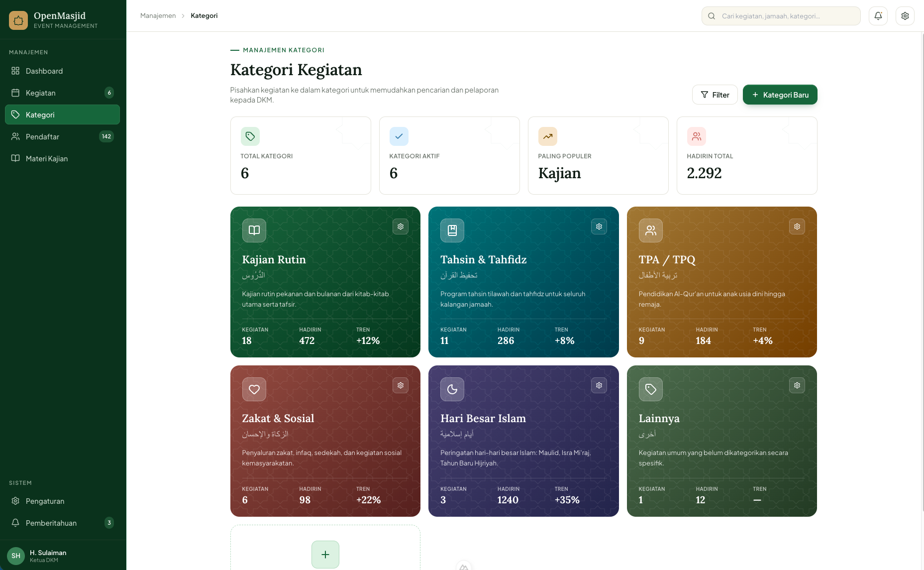Open settings gear in top bar

click(x=905, y=16)
